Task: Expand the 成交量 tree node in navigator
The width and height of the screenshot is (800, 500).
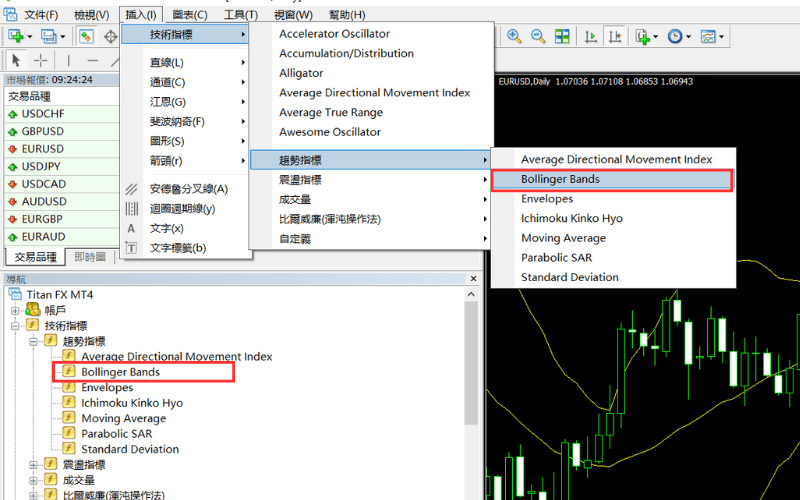Action: [x=32, y=480]
